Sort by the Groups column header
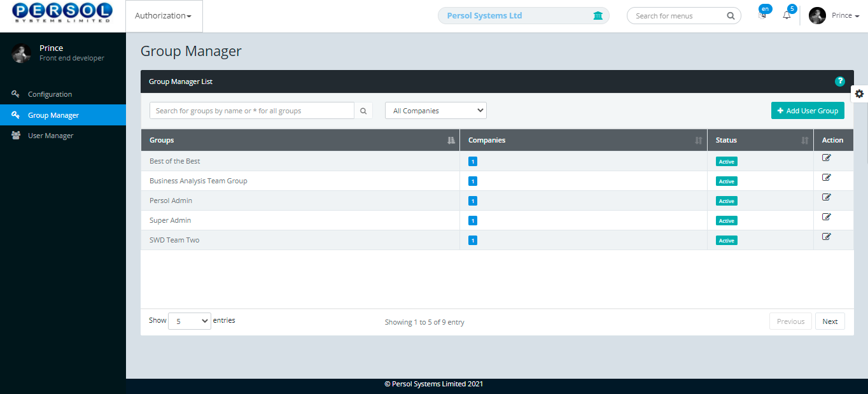 (300, 140)
